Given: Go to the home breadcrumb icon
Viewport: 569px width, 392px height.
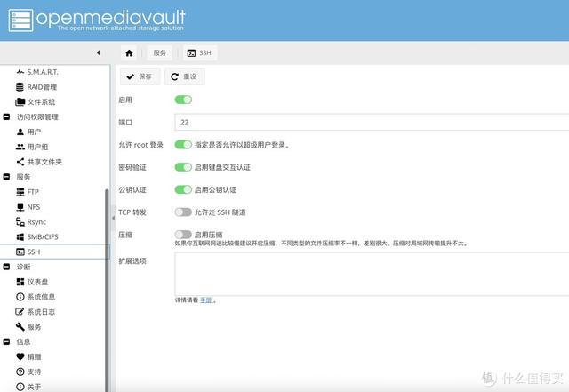Looking at the screenshot, I should [x=129, y=53].
